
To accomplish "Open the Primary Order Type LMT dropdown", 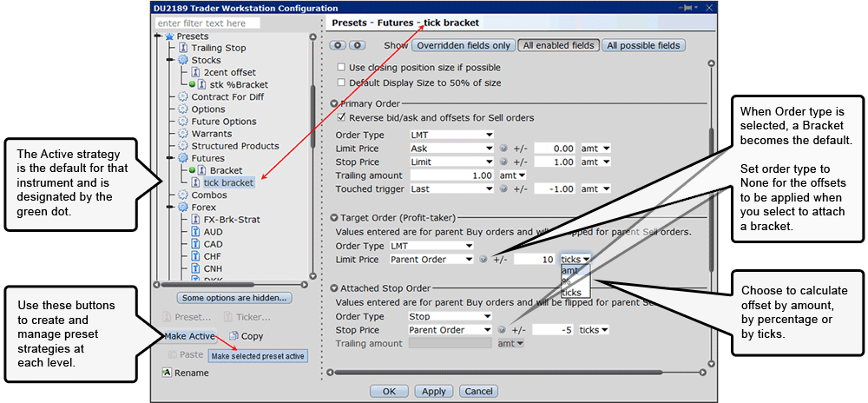I will click(451, 135).
